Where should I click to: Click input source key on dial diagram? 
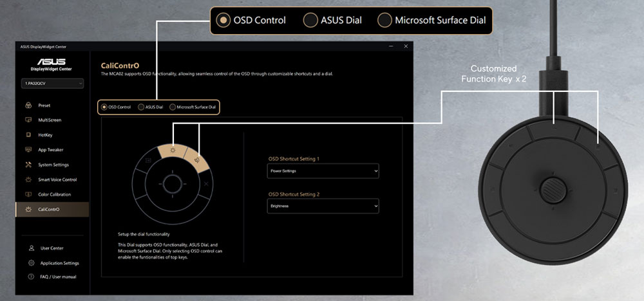point(149,160)
